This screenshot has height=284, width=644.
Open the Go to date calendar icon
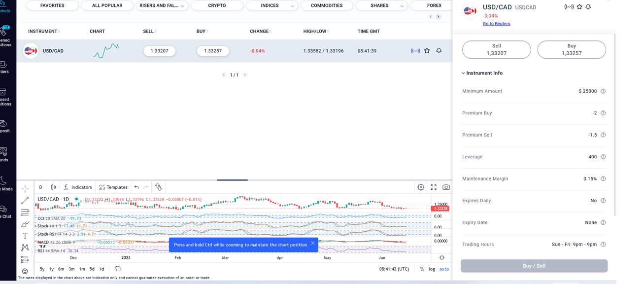(117, 269)
